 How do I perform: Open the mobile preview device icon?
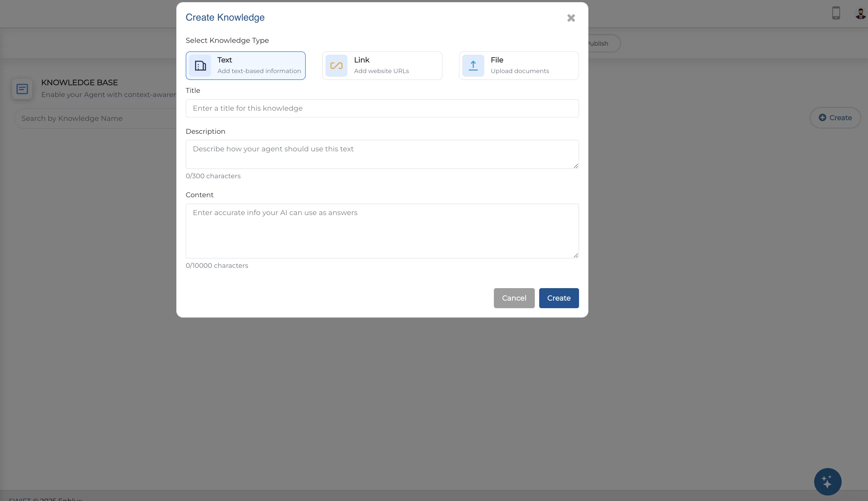pyautogui.click(x=836, y=13)
